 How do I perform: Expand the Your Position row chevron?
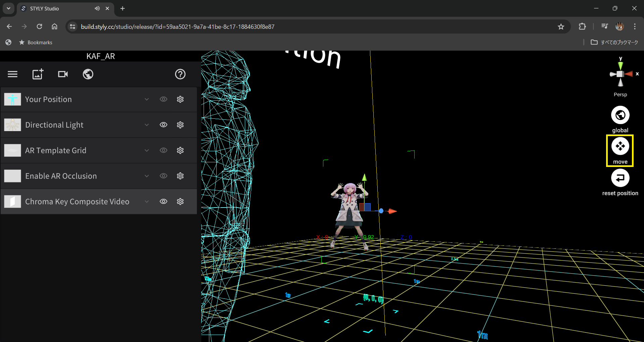tap(147, 99)
